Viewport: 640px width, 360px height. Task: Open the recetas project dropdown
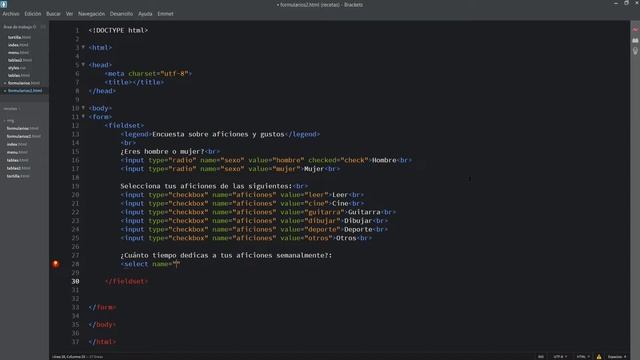(12, 109)
